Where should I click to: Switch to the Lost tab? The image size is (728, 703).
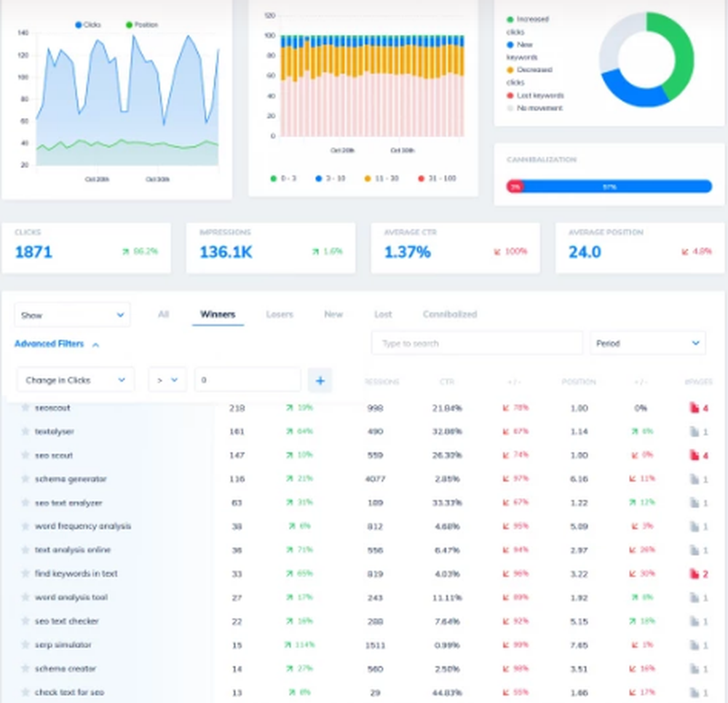[383, 314]
